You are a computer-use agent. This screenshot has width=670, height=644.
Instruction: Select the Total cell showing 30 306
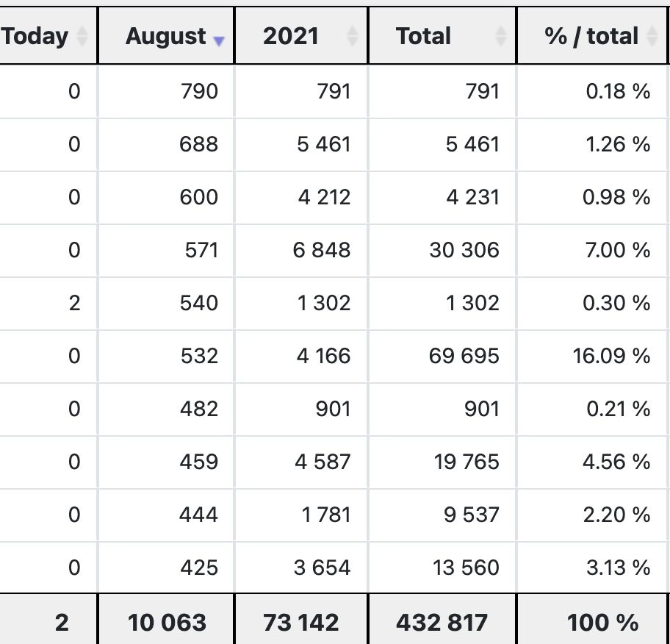click(442, 250)
